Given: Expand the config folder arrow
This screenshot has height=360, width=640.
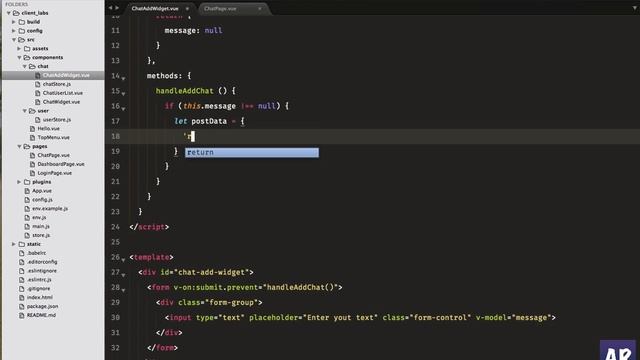Looking at the screenshot, I should 14,31.
